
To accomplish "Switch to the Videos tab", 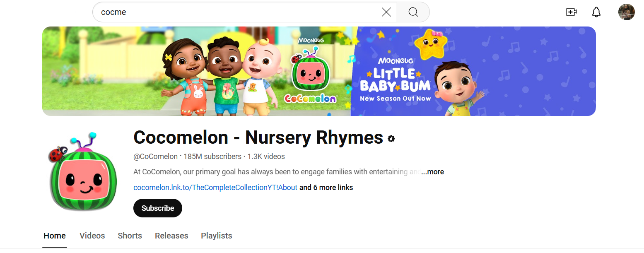I will point(92,236).
